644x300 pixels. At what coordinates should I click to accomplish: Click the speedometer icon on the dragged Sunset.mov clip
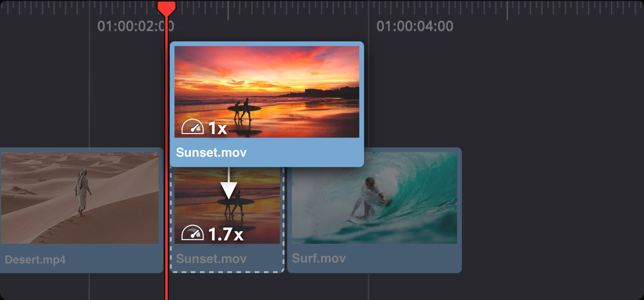click(x=192, y=127)
